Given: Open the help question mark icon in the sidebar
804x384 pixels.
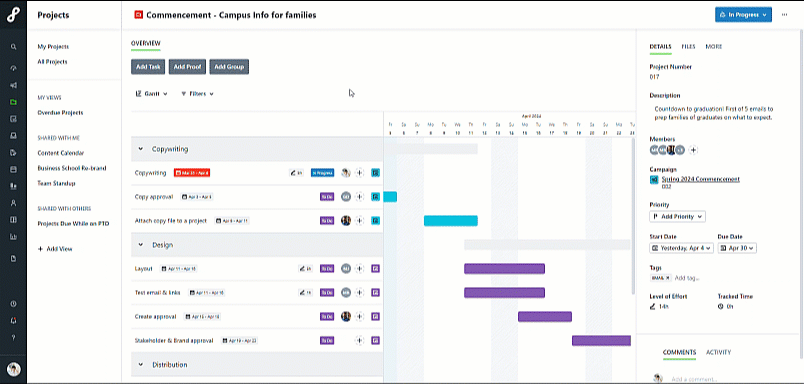Looking at the screenshot, I should click(13, 337).
